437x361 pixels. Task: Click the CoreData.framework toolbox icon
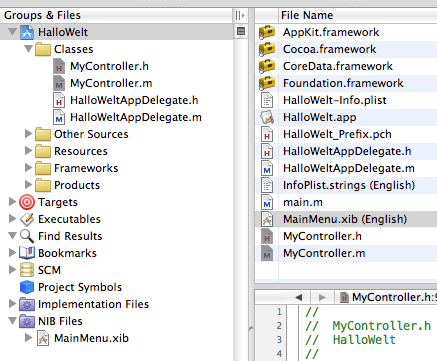(x=267, y=66)
